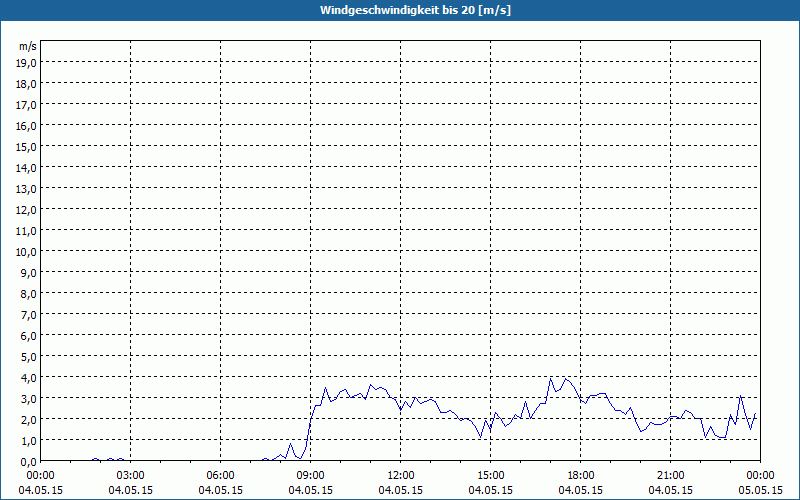The width and height of the screenshot is (800, 500).
Task: Click the '9,0' y-axis label
Action: coord(28,272)
